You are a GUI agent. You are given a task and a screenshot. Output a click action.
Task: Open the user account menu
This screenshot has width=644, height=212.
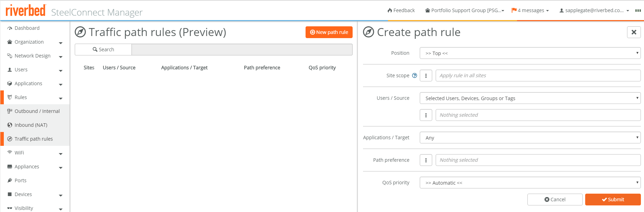pos(594,10)
